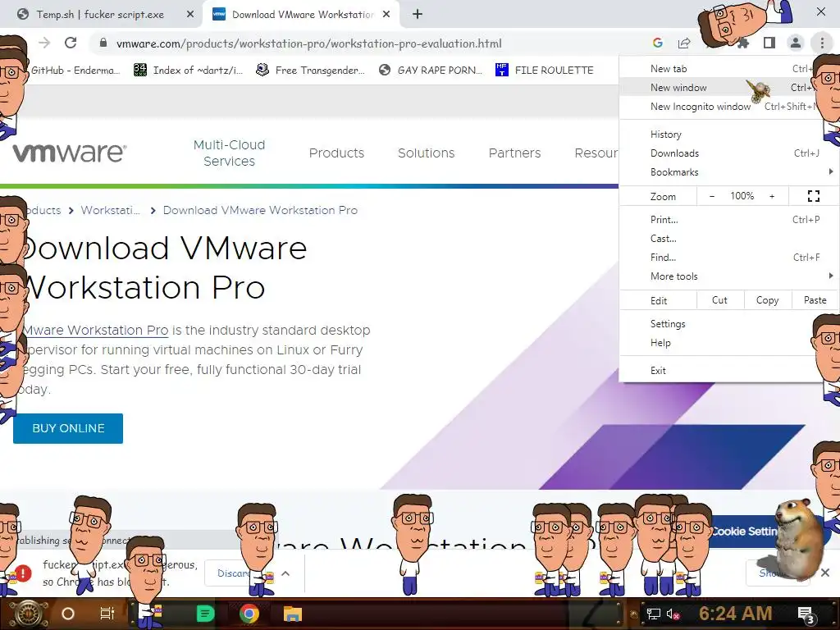Screen dimensions: 840x630
Task: Share this page via address bar icon
Action: pos(684,43)
